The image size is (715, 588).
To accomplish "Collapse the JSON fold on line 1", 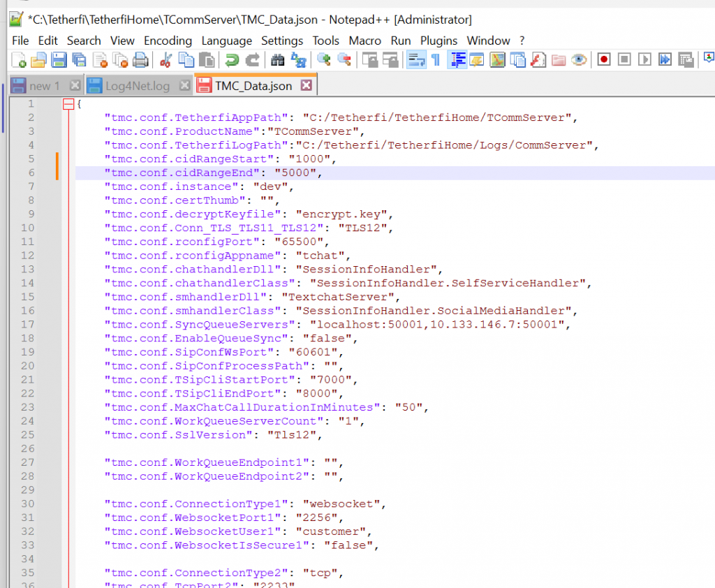I will pos(68,103).
